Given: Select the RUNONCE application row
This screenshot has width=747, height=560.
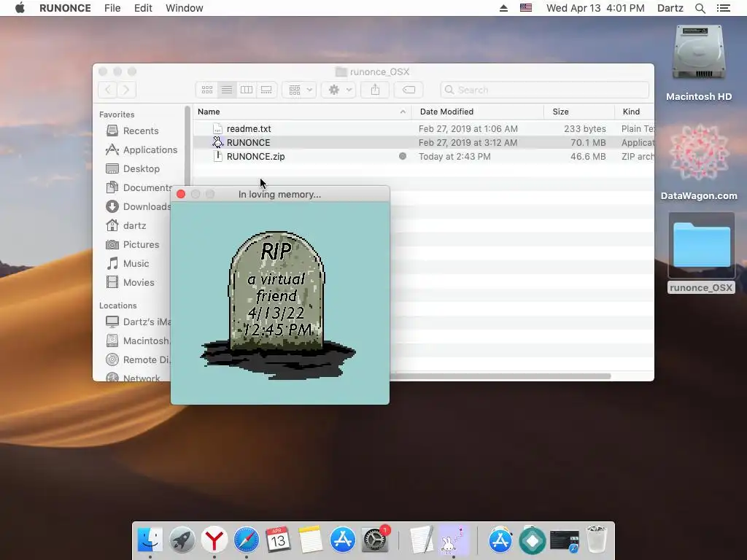Looking at the screenshot, I should (424, 142).
